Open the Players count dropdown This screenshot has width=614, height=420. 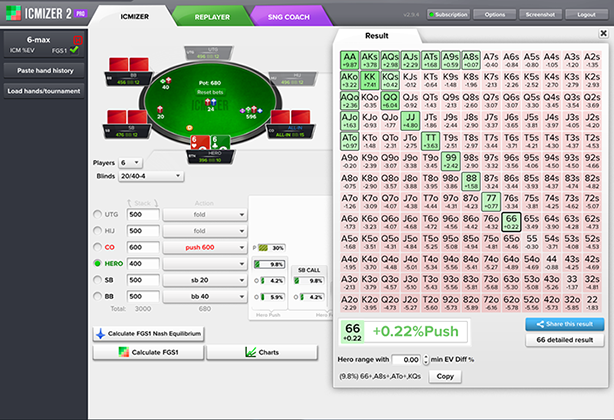(131, 162)
